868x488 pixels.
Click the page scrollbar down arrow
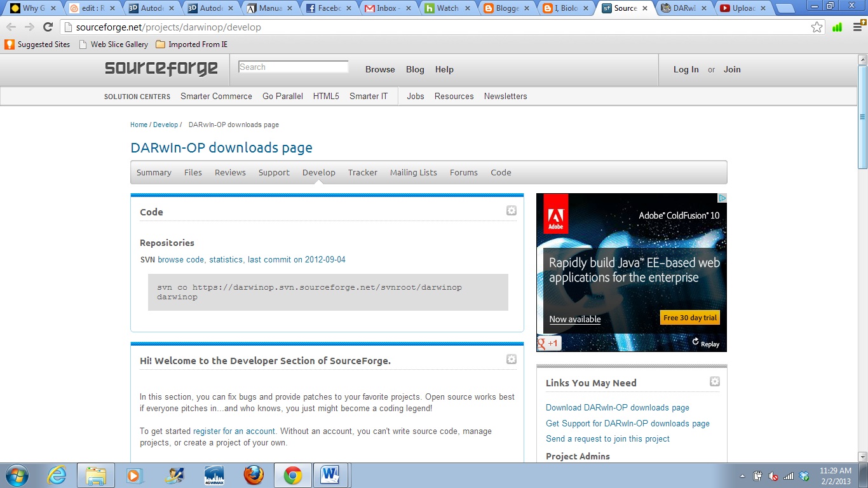(862, 457)
